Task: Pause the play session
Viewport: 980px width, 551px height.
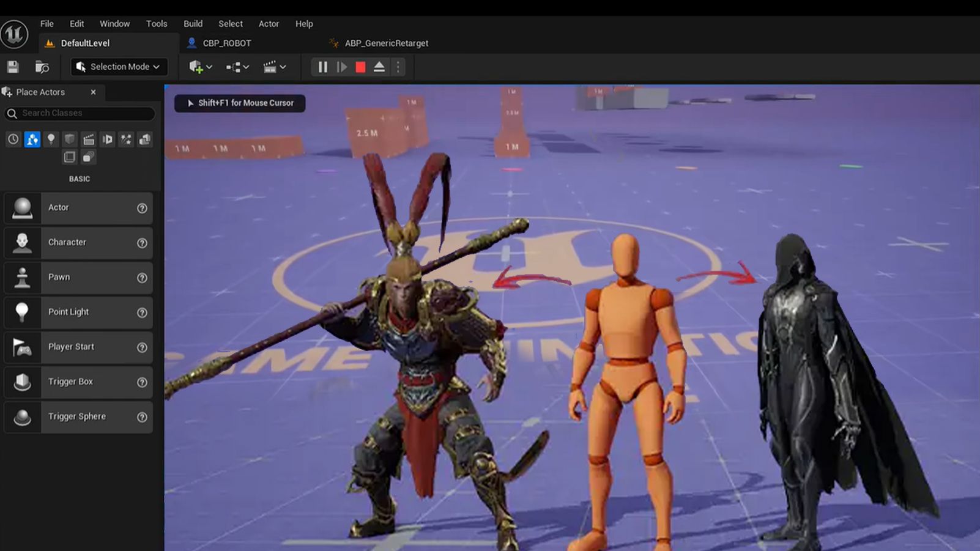Action: [322, 67]
